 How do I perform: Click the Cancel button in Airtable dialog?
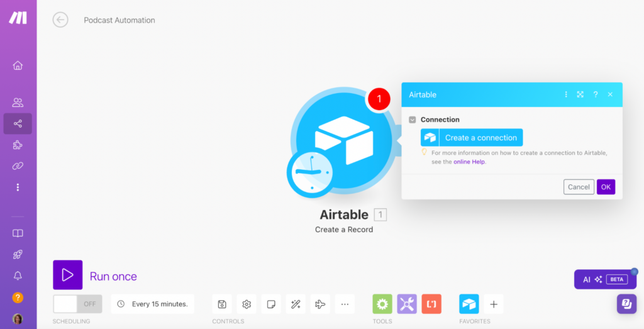point(579,187)
